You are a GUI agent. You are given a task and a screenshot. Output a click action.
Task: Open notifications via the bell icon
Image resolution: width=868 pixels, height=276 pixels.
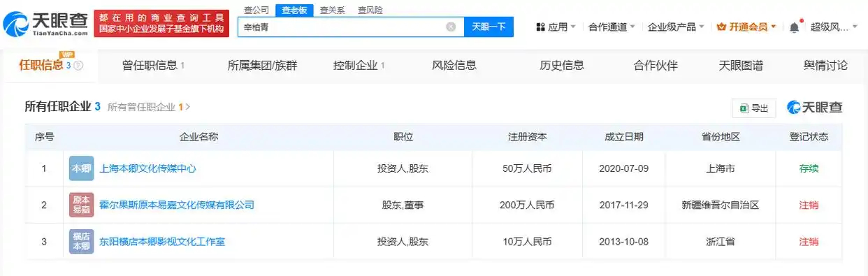click(x=795, y=27)
